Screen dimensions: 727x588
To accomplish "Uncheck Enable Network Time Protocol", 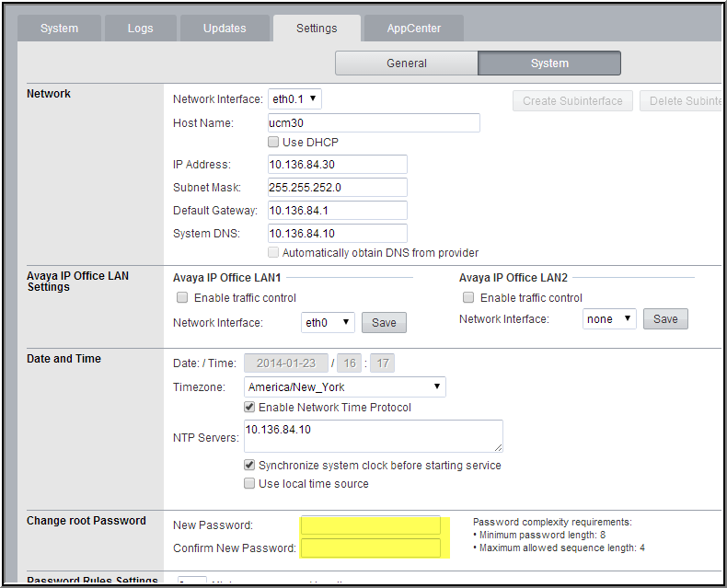I will [x=249, y=408].
